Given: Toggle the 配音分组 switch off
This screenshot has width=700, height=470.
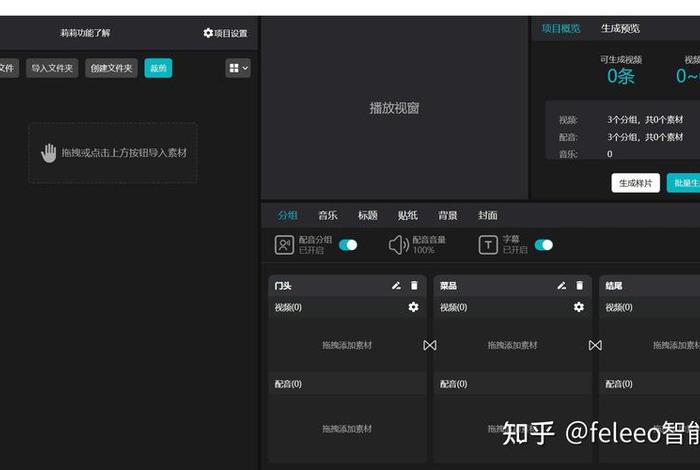Looking at the screenshot, I should (x=348, y=245).
